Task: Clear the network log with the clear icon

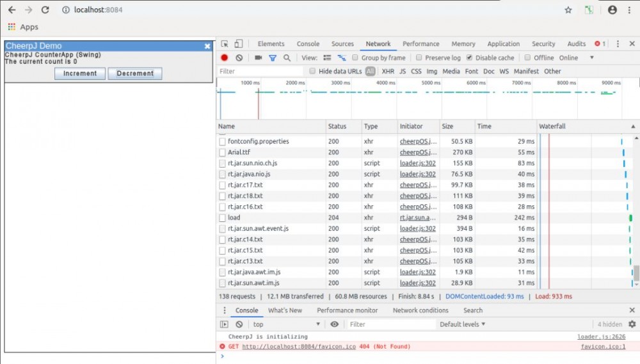Action: click(239, 58)
